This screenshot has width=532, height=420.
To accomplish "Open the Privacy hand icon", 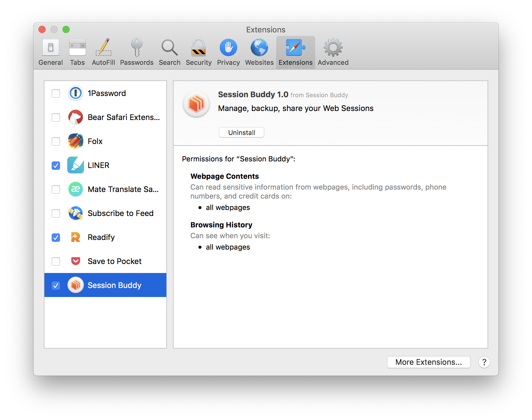I will click(228, 47).
